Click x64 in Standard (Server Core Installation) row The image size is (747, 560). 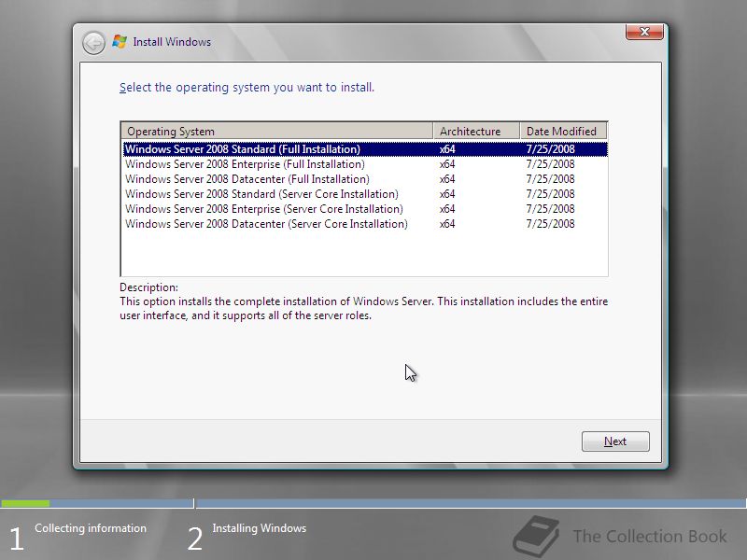tap(447, 194)
